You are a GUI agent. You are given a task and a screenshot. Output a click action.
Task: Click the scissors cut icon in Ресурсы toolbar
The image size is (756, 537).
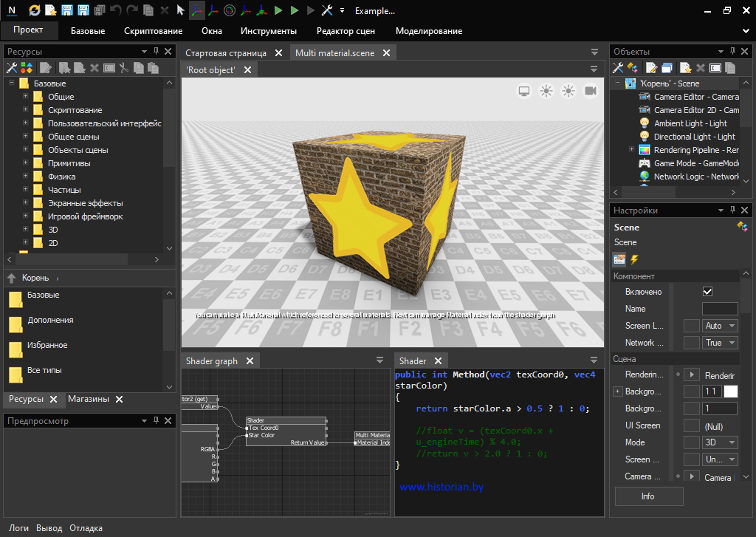124,68
